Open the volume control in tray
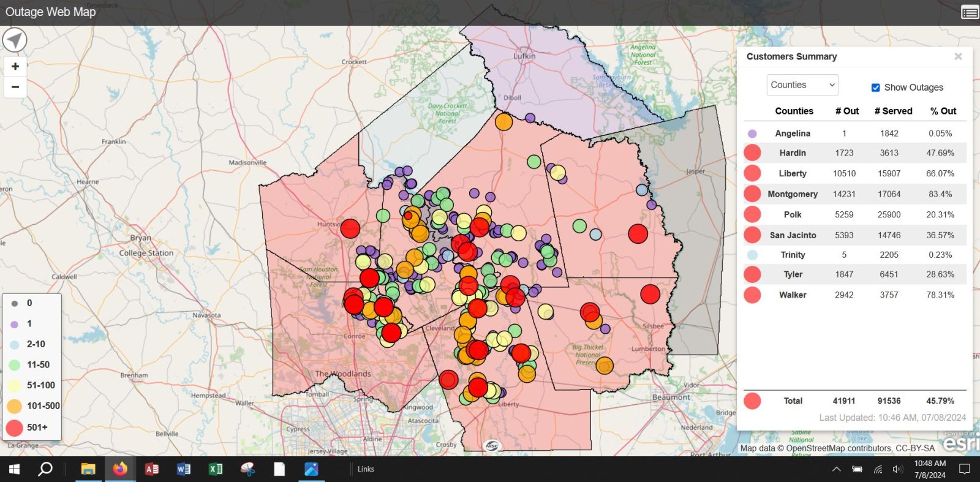Screen dimensions: 980x482 pyautogui.click(x=898, y=469)
